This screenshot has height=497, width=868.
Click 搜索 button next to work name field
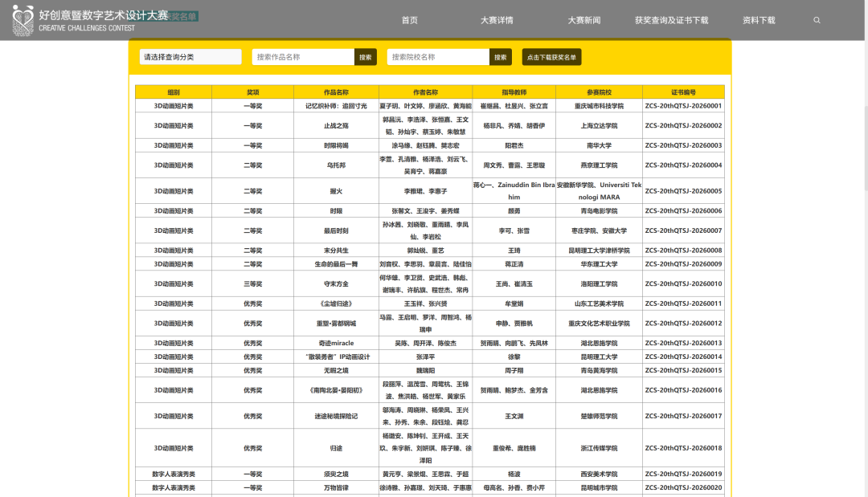(366, 57)
